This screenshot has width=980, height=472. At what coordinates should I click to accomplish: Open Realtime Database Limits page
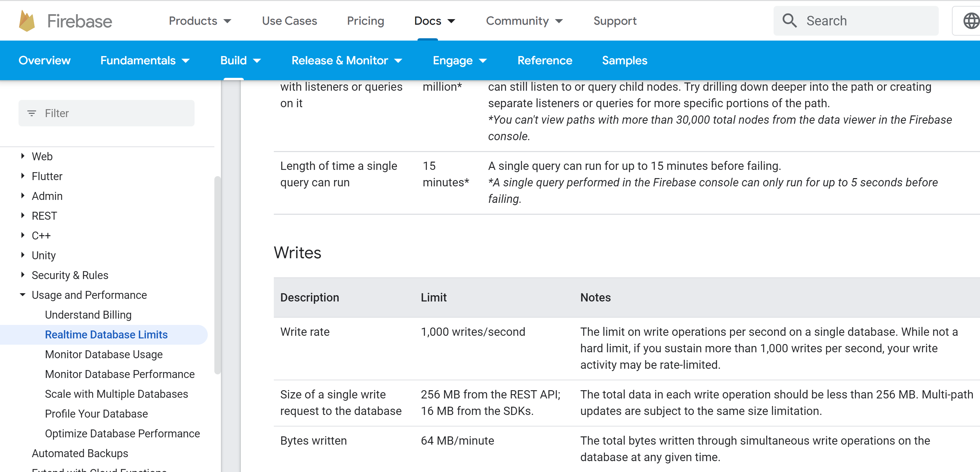106,335
